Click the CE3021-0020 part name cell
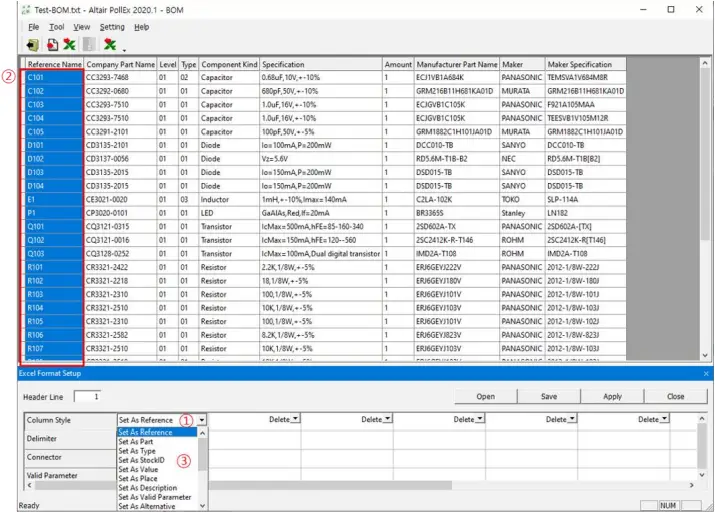Image resolution: width=715 pixels, height=513 pixels. pos(120,200)
